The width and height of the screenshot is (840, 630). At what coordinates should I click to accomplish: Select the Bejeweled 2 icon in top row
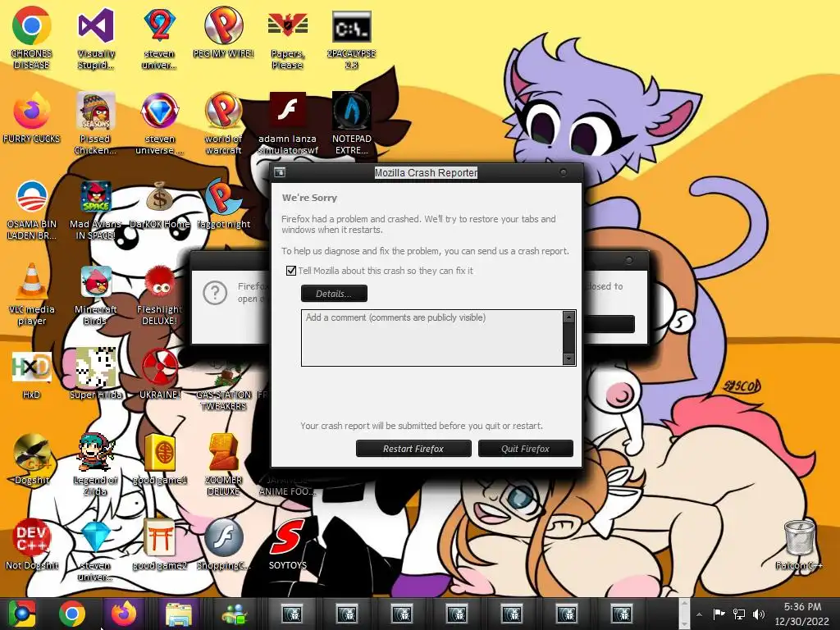click(160, 39)
